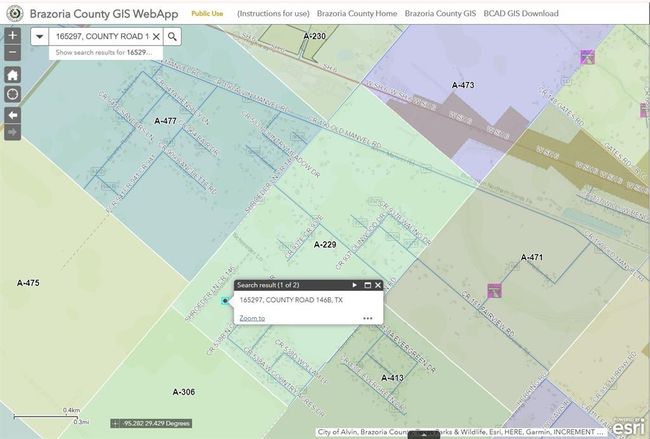Select the show search results suggestion
Viewport: 650px width, 439px height.
[x=102, y=51]
